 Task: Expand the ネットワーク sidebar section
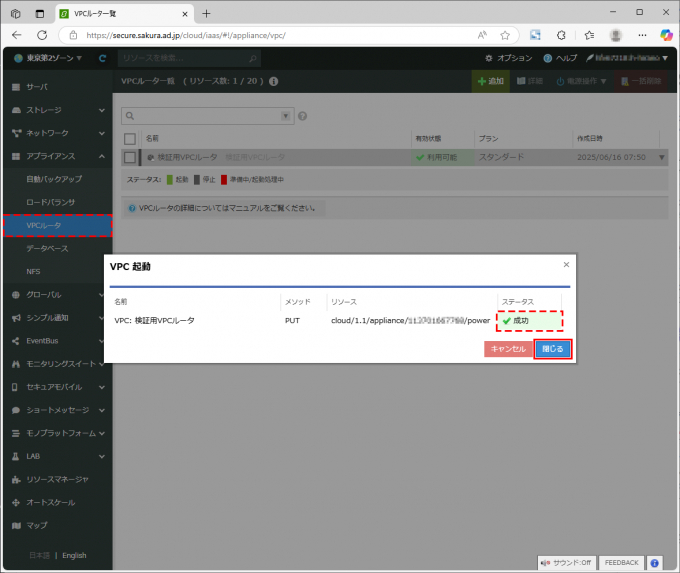[x=58, y=133]
